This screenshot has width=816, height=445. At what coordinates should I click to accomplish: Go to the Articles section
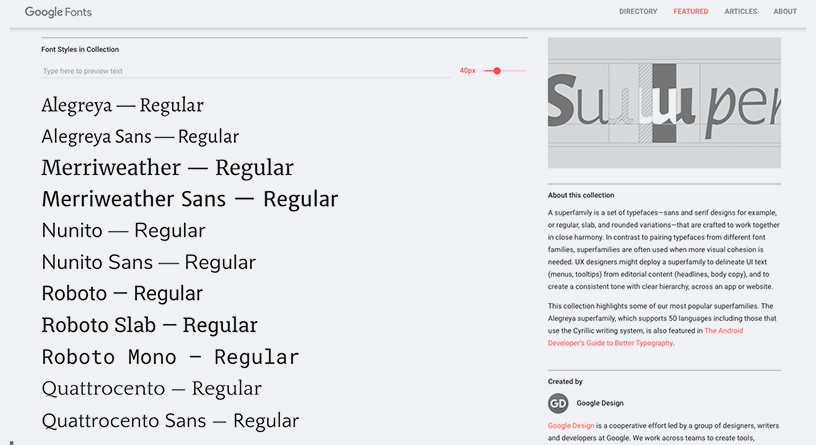coord(741,11)
